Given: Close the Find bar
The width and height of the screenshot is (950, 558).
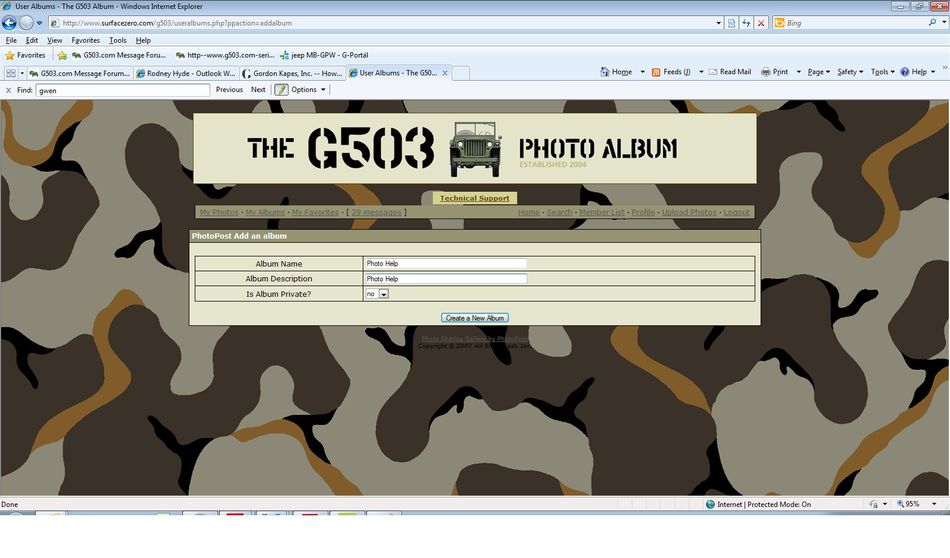Looking at the screenshot, I should [x=8, y=90].
